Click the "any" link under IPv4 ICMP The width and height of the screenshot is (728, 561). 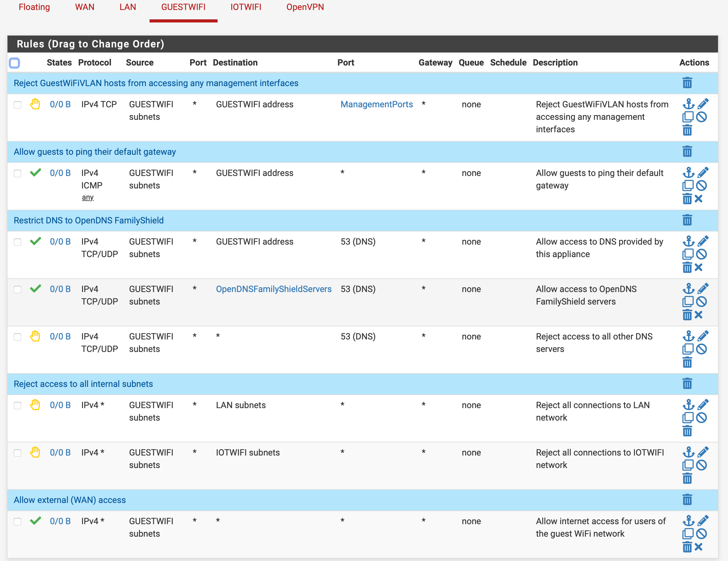(x=88, y=197)
